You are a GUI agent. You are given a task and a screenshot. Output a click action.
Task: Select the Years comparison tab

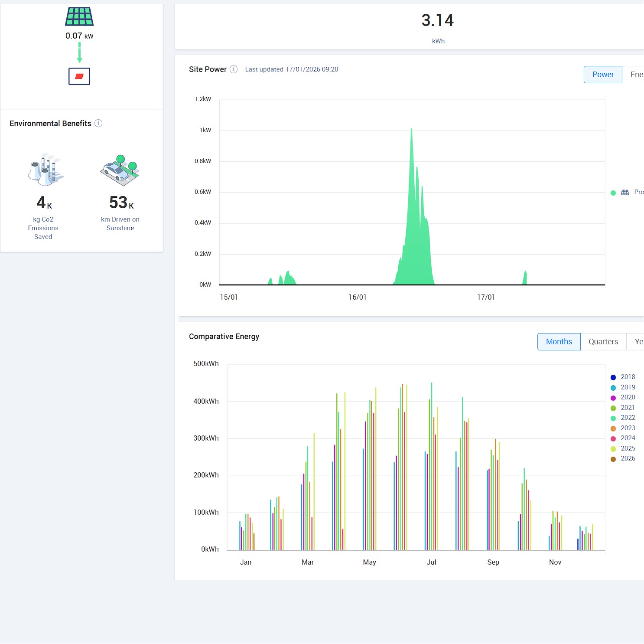637,342
